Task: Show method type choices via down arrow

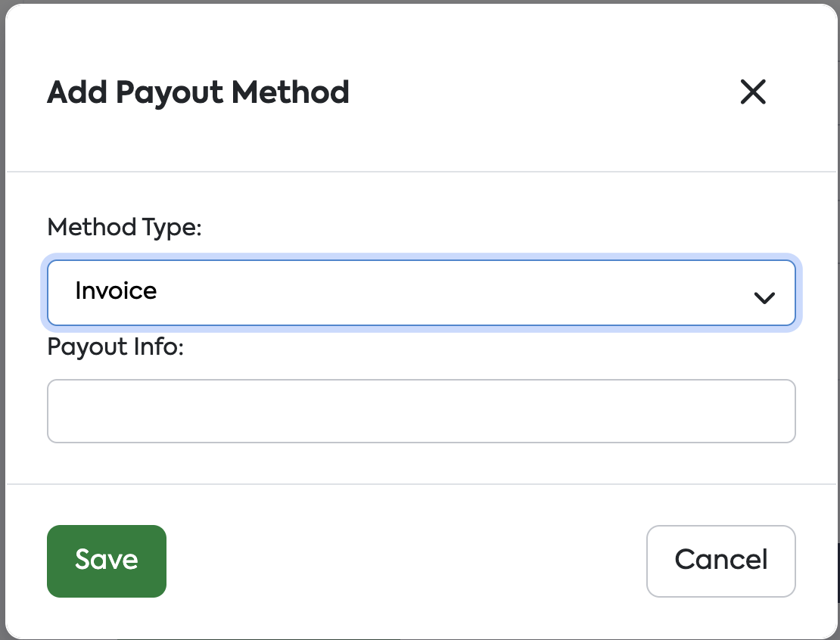Action: (x=764, y=297)
